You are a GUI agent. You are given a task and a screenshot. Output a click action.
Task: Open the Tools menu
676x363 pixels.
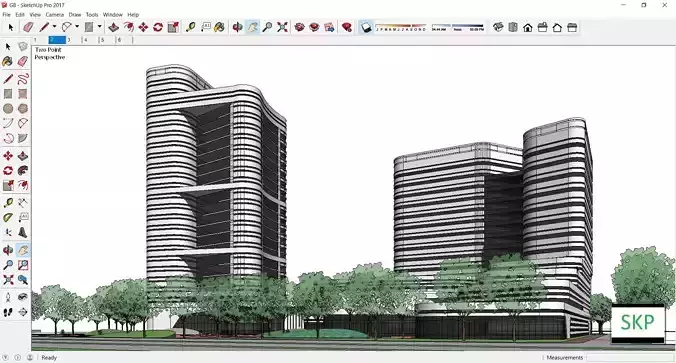(x=92, y=15)
